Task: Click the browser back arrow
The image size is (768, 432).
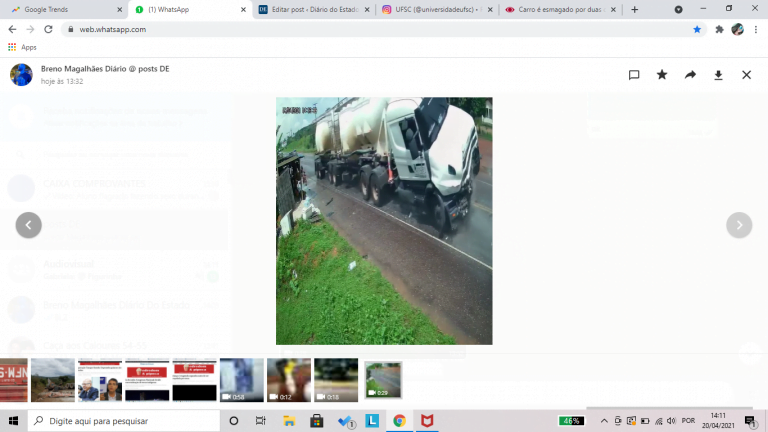Action: 12,29
